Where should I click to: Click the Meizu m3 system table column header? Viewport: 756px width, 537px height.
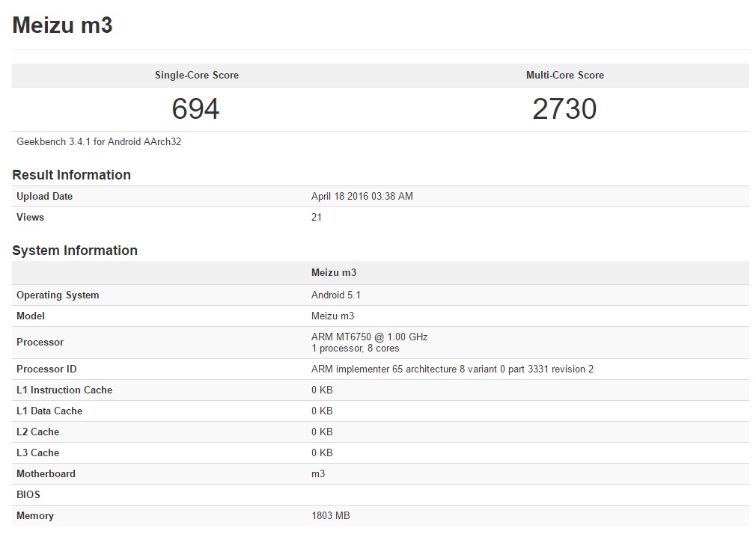tap(333, 273)
